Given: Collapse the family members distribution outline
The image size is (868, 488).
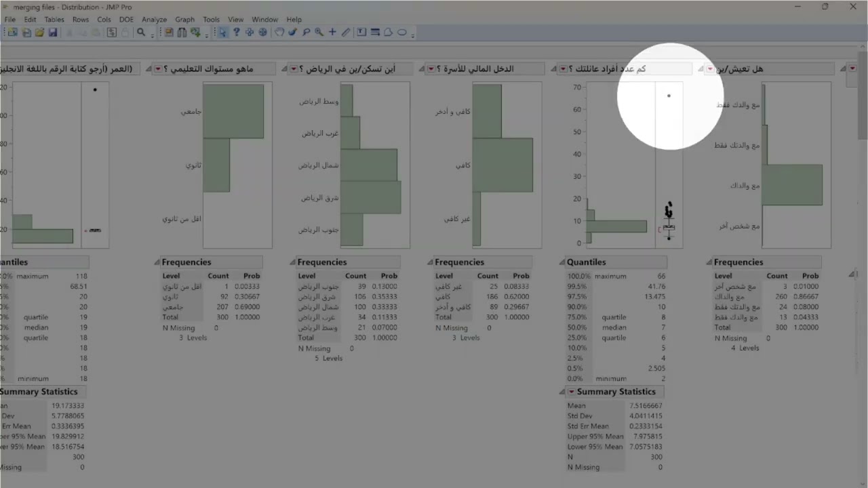Looking at the screenshot, I should (554, 68).
